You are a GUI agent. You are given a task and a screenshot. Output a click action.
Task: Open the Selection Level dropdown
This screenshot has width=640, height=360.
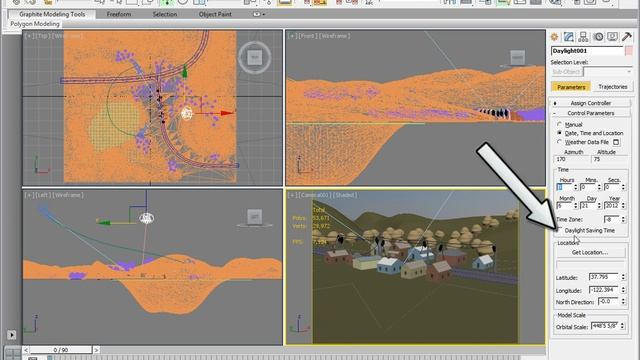point(608,72)
